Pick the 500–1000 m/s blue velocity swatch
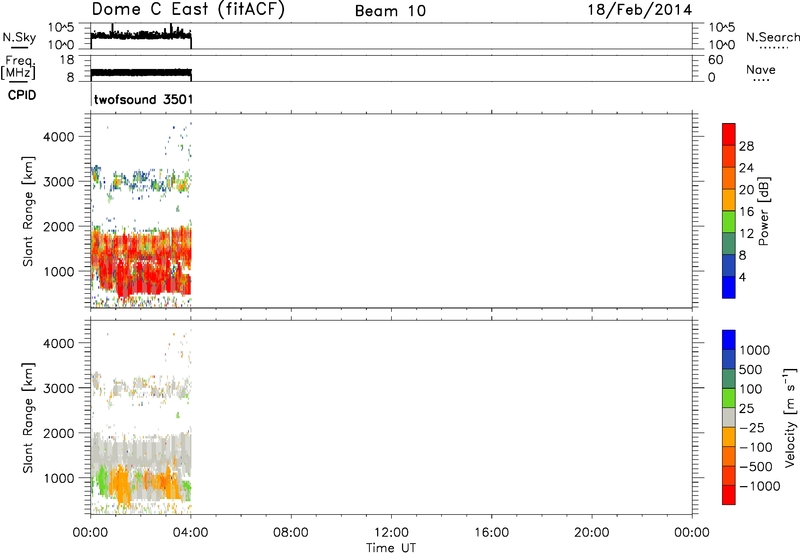800x554 pixels. [x=729, y=359]
